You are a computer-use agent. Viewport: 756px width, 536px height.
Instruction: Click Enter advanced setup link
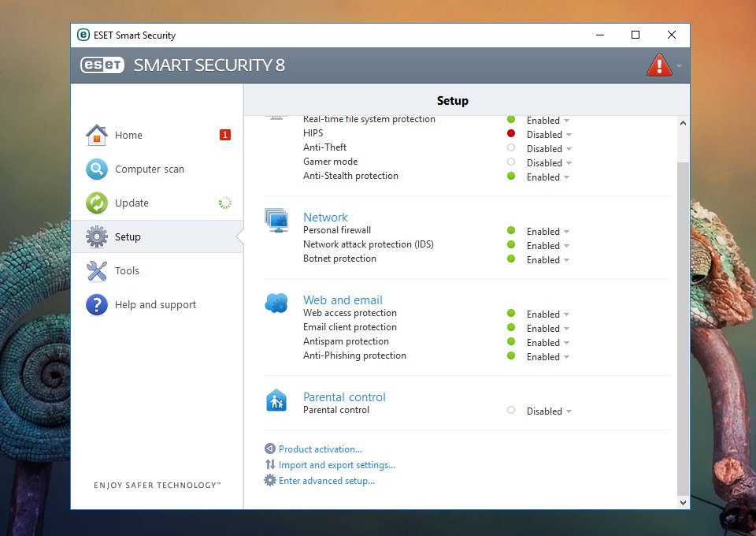326,481
